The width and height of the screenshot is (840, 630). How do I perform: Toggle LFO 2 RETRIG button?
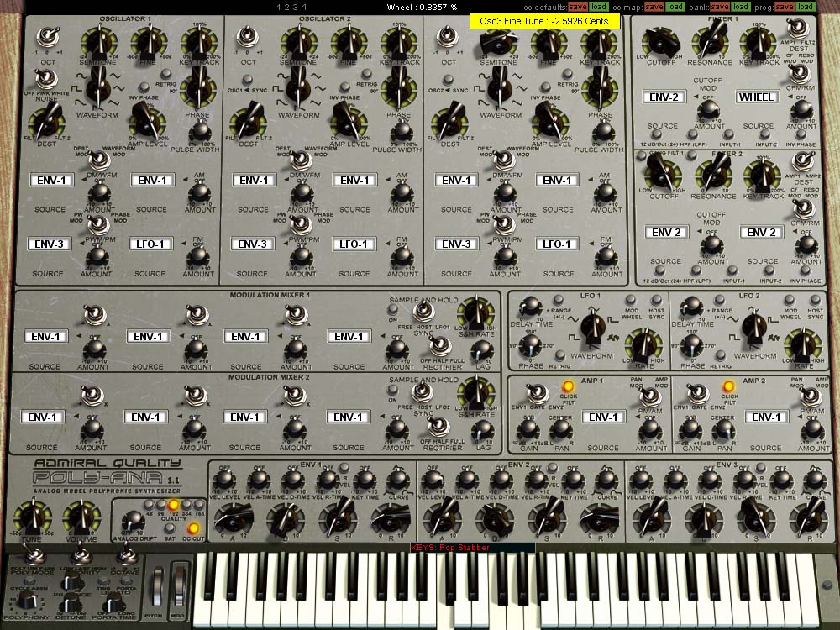(721, 354)
